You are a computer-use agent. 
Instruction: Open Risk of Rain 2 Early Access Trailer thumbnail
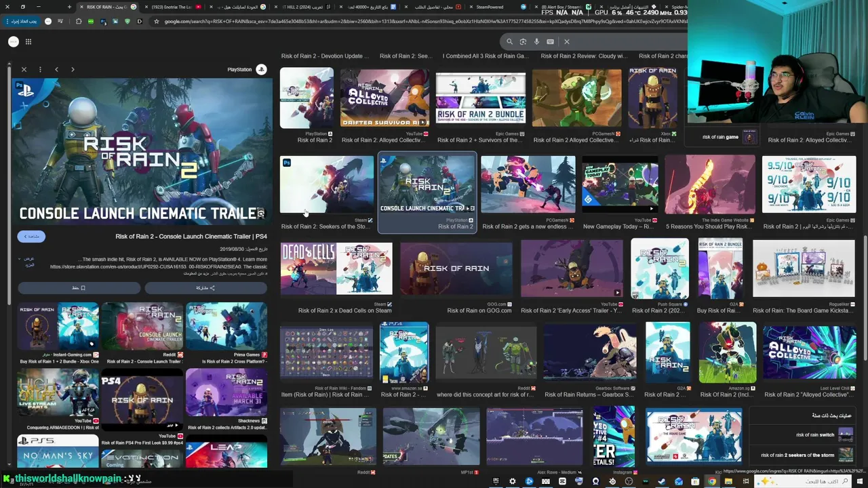point(572,268)
